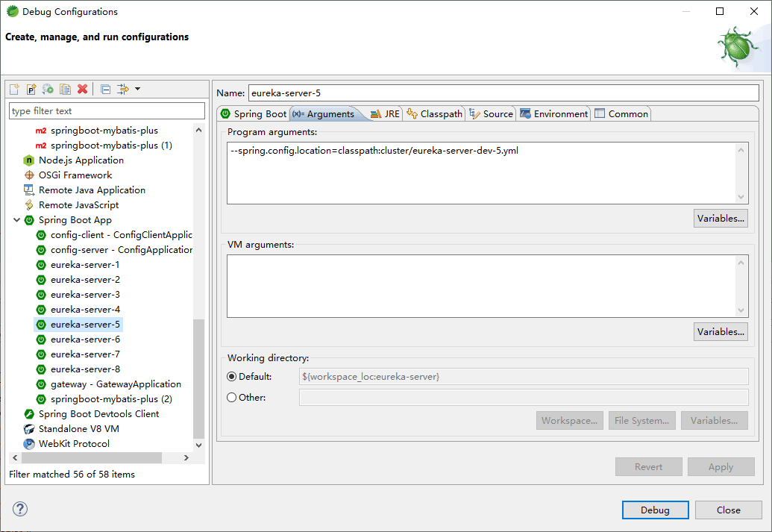Click the Workspace... button
This screenshot has width=772, height=532.
(x=570, y=421)
